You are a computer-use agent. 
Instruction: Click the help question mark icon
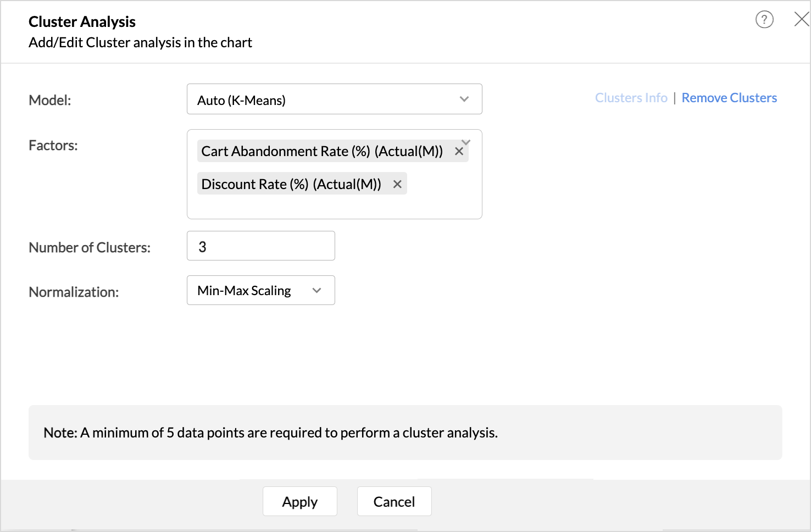pos(764,19)
